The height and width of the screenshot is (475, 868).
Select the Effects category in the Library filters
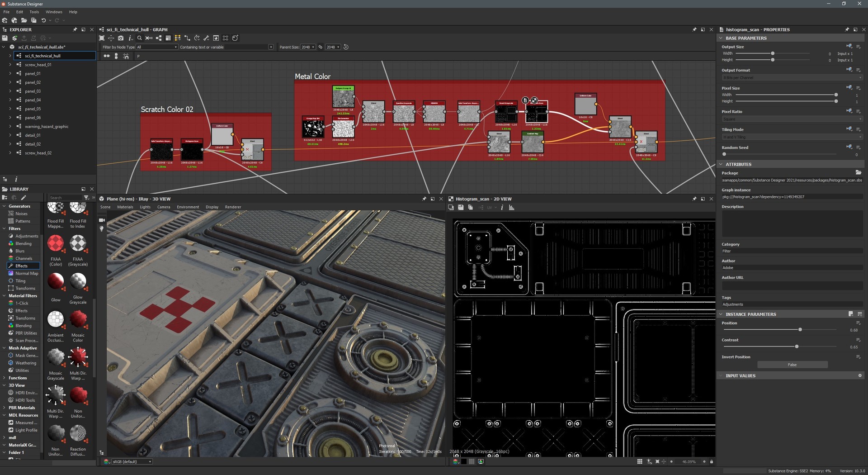pyautogui.click(x=23, y=266)
